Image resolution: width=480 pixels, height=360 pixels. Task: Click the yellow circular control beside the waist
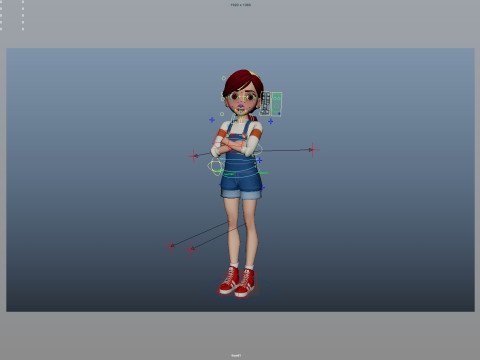pyautogui.click(x=215, y=166)
